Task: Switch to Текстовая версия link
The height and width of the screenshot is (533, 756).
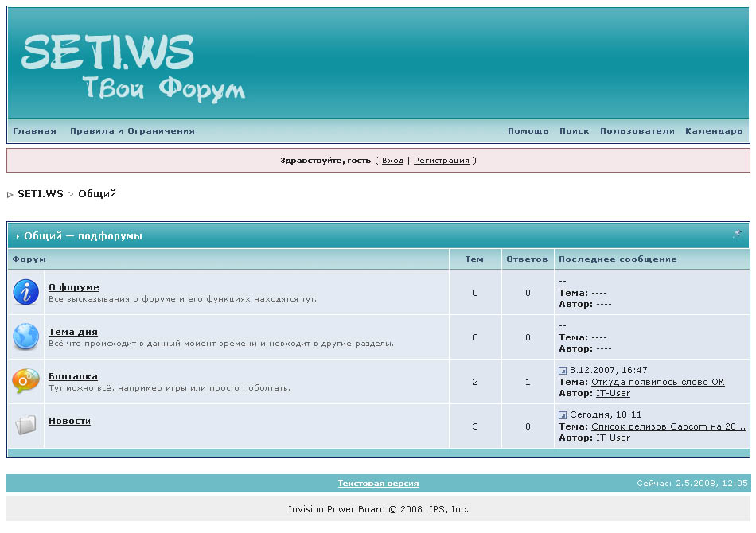Action: coord(378,484)
